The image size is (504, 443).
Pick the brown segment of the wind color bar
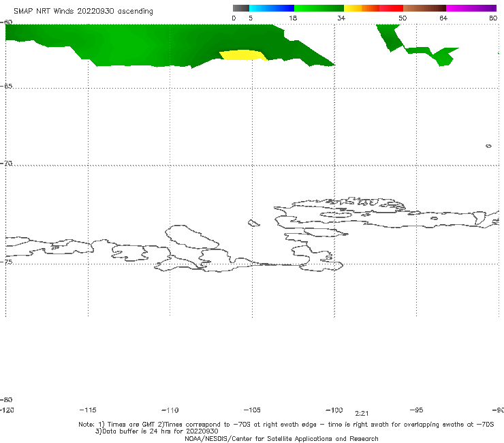point(424,8)
